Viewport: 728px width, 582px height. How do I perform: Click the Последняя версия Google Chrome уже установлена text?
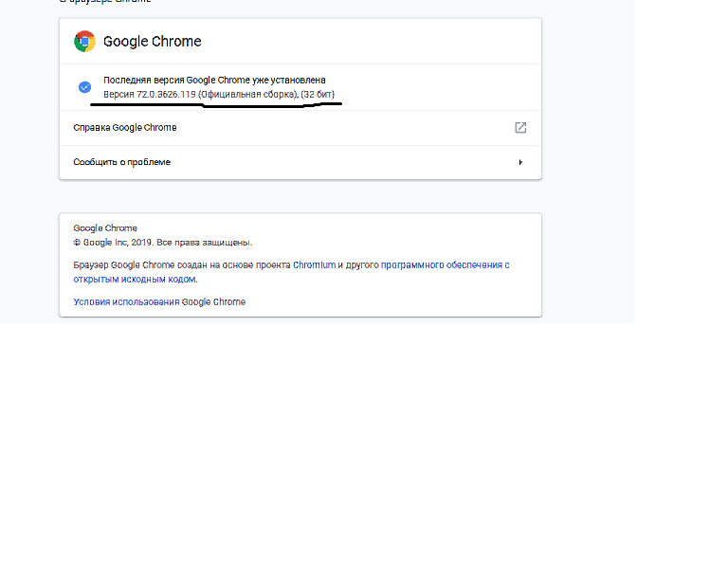(x=214, y=80)
